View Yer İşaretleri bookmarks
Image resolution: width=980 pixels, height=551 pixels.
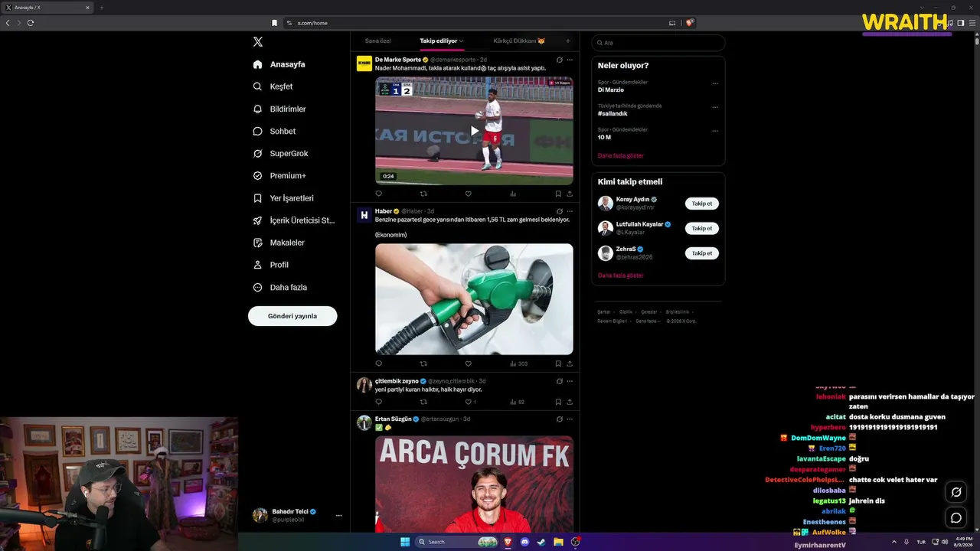click(283, 197)
